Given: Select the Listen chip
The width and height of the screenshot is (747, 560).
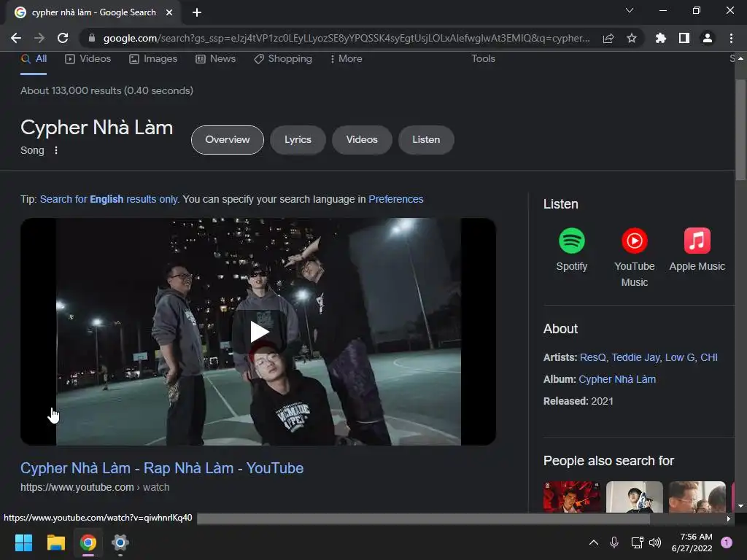Looking at the screenshot, I should click(426, 140).
